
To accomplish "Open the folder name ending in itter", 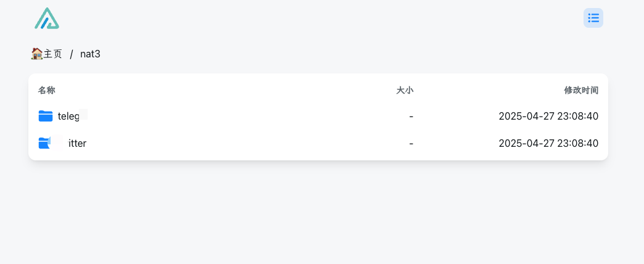I will point(76,143).
